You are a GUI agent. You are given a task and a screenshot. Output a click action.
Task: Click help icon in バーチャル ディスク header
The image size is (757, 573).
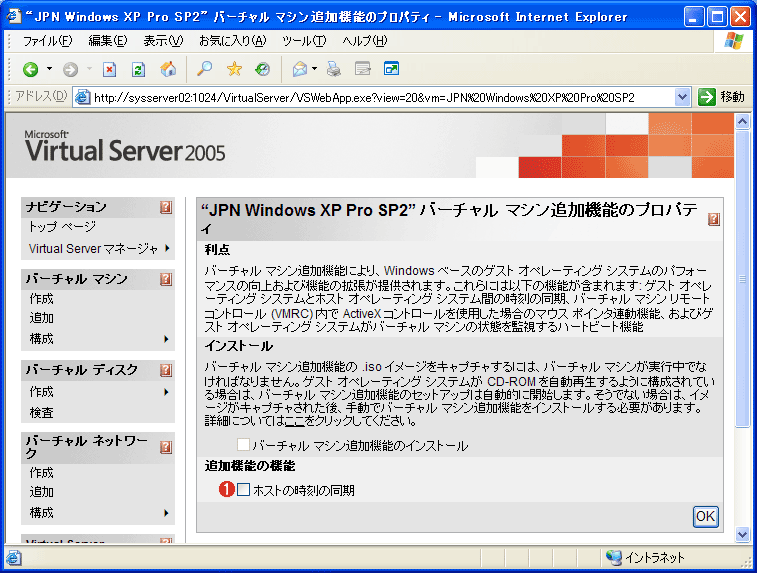[x=166, y=370]
